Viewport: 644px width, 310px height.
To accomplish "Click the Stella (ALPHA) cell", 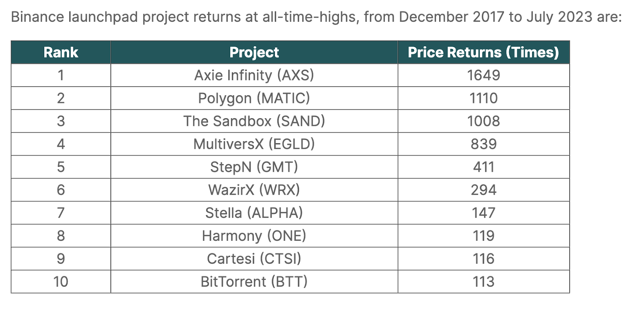I will point(254,213).
